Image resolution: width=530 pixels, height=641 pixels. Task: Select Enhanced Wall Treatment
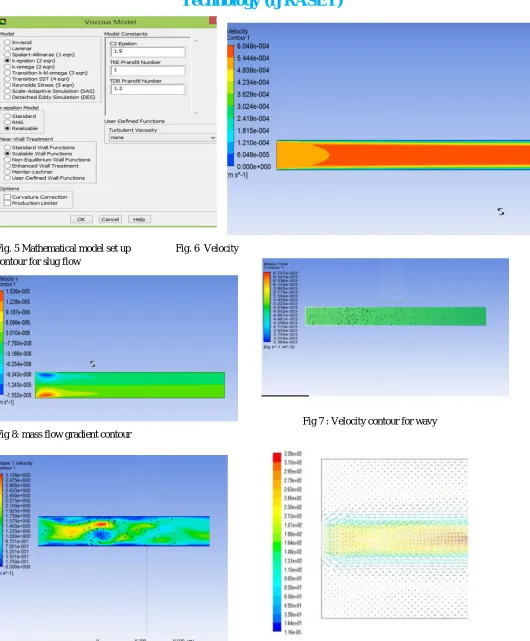[x=7, y=166]
